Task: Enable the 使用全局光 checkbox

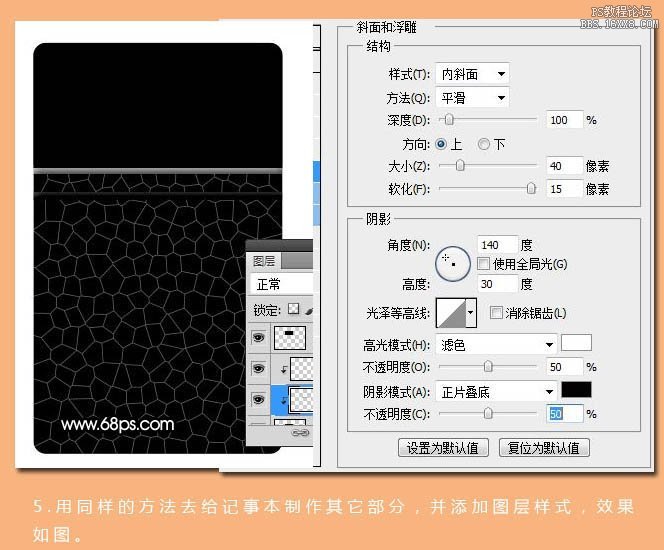Action: click(484, 264)
